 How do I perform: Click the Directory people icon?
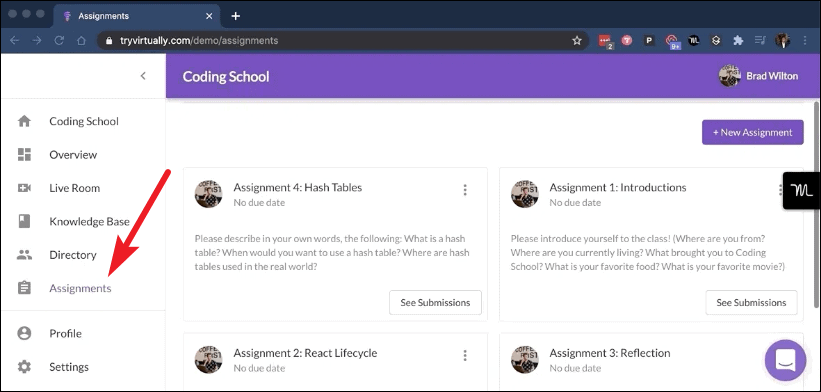point(24,255)
